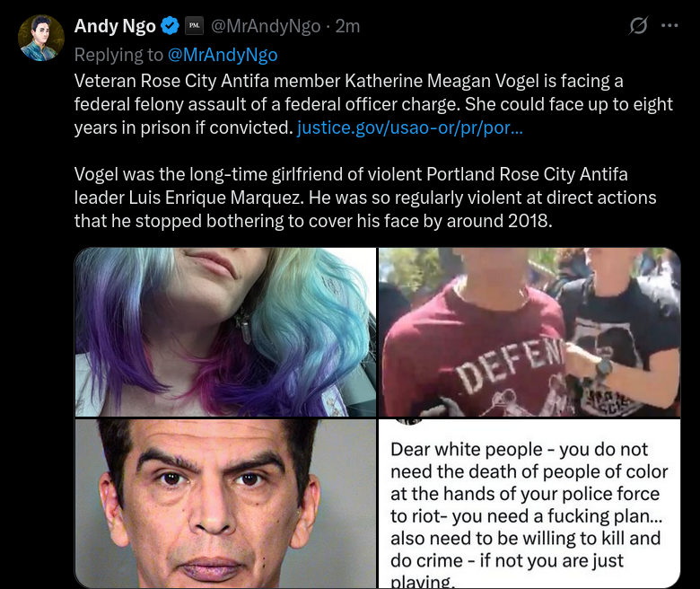Click the PM affiliation badge icon
This screenshot has height=589, width=700.
point(194,26)
